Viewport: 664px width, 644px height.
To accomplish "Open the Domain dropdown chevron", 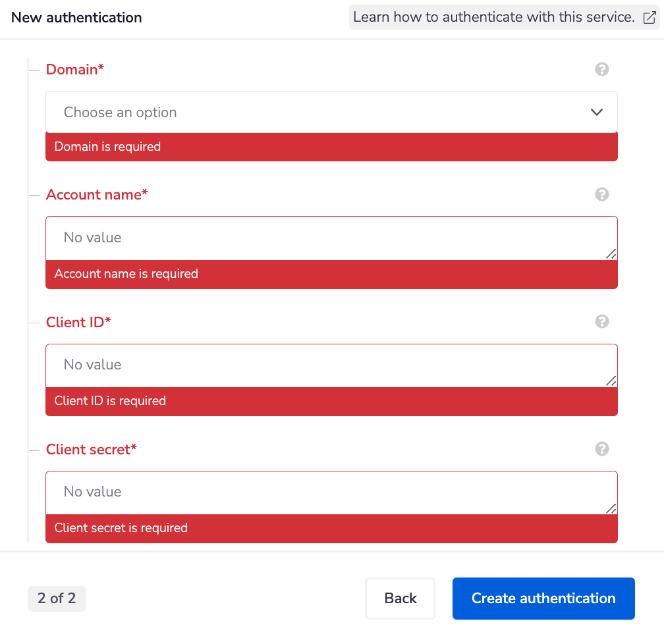I will point(597,112).
